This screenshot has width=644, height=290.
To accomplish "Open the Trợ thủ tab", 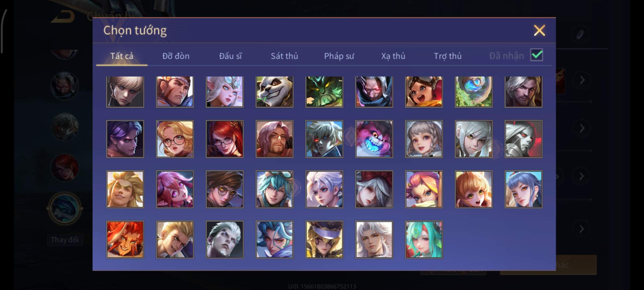I will tap(448, 56).
